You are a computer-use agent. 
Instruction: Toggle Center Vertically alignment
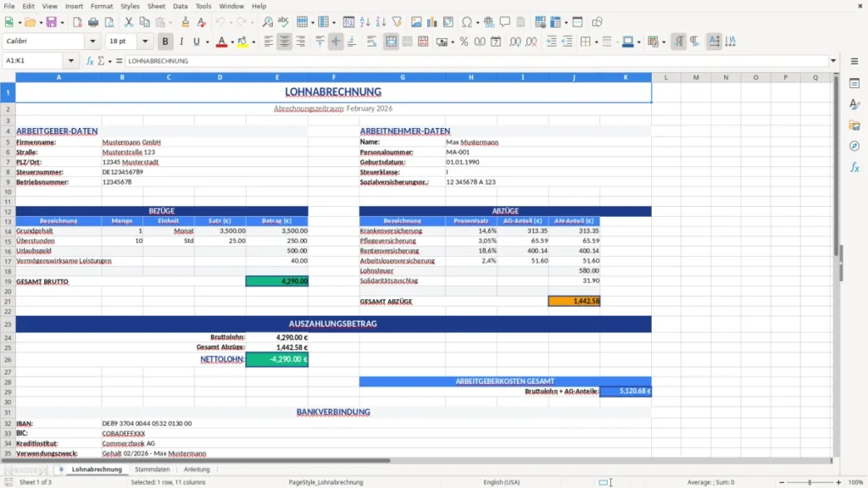click(x=336, y=42)
